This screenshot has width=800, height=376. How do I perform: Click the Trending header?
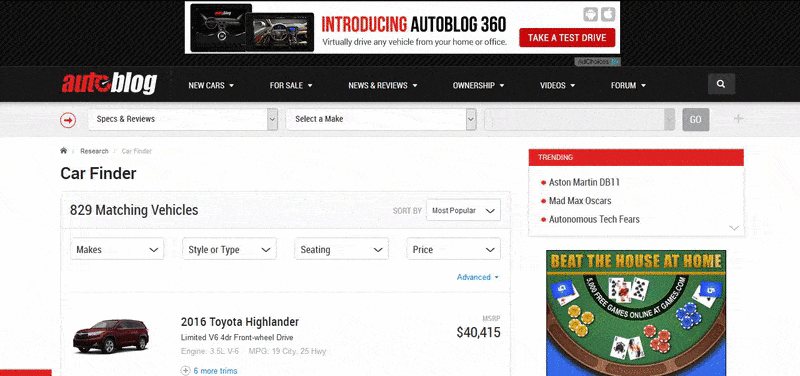tap(636, 157)
